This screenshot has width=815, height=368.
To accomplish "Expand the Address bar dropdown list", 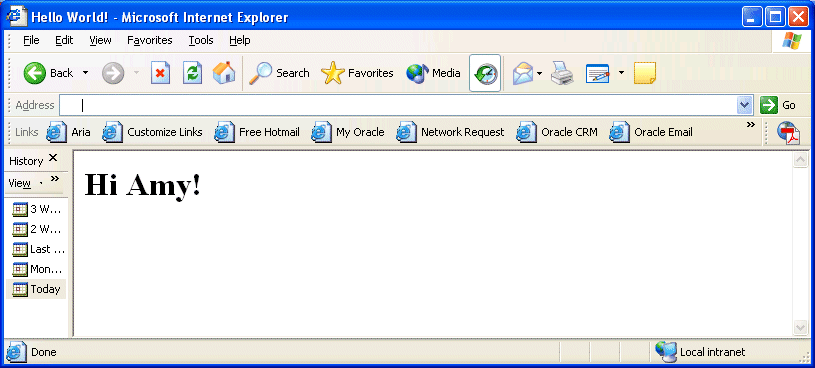I will [x=745, y=105].
